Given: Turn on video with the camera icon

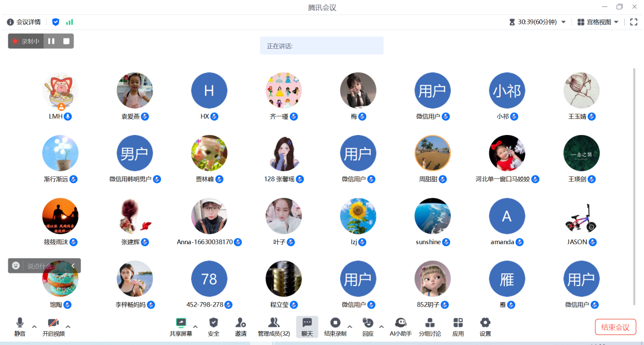Looking at the screenshot, I should point(53,323).
